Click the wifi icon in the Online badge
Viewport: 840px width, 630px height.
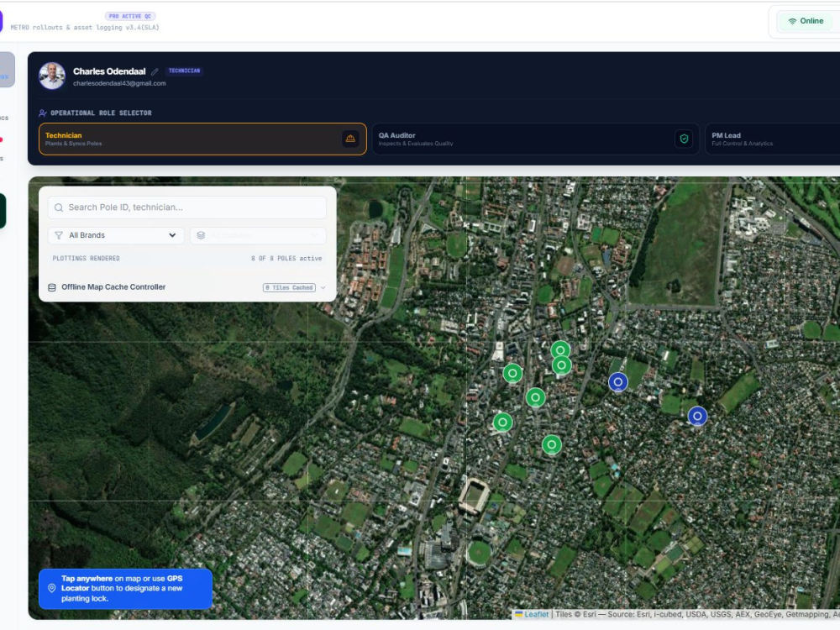tap(792, 21)
